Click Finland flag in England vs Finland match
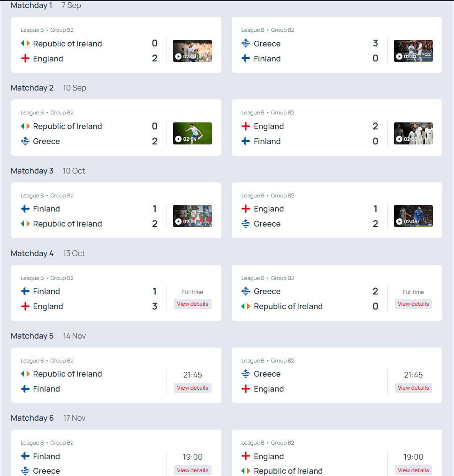Screen dimensions: 454x476 pyautogui.click(x=246, y=141)
